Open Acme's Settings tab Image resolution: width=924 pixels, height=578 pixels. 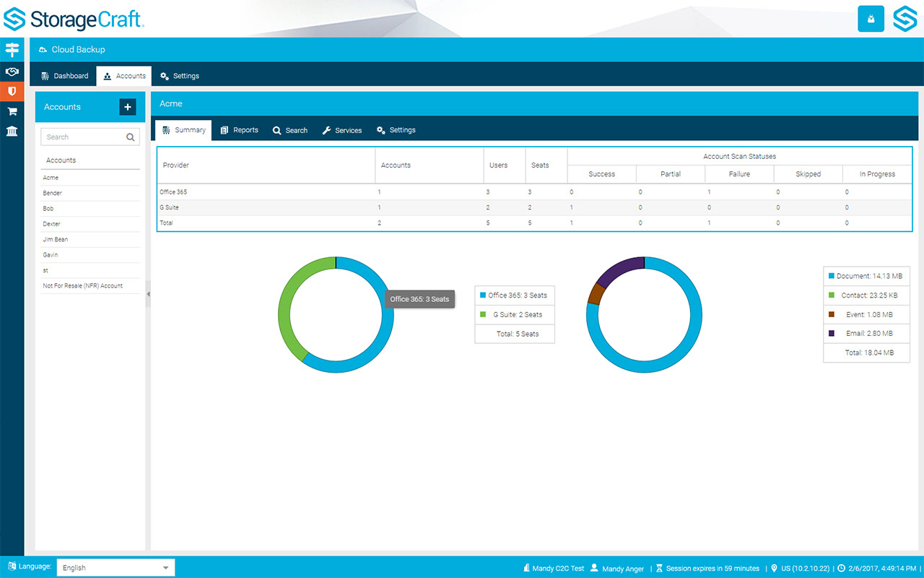396,130
